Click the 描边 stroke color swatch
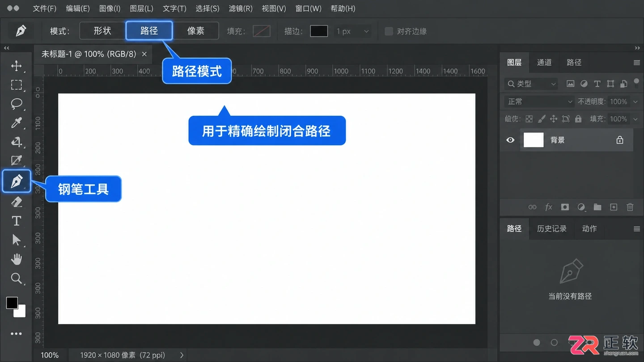 coord(319,31)
